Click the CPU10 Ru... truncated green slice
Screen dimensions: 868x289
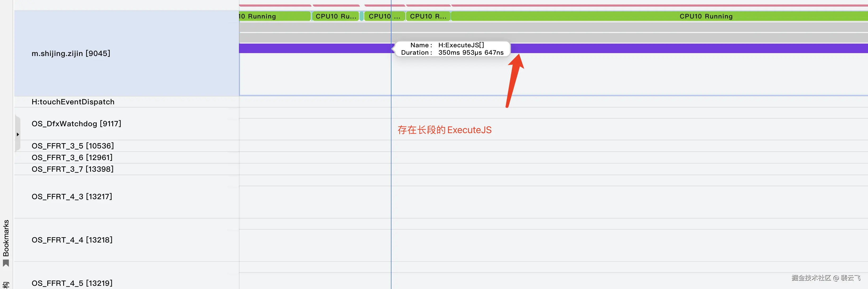coord(335,16)
